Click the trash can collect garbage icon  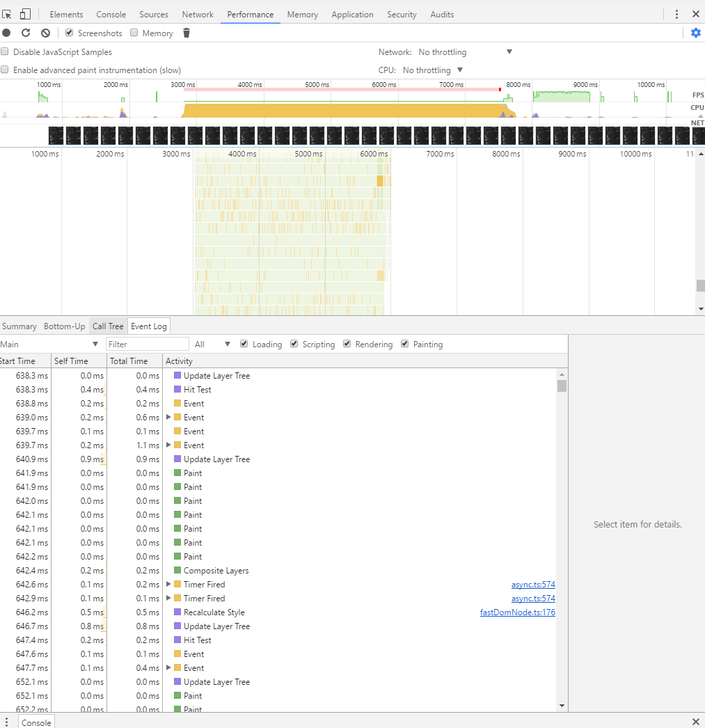pos(187,33)
